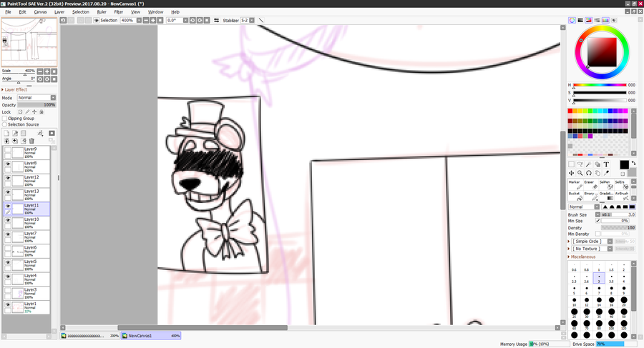Image resolution: width=644 pixels, height=348 pixels.
Task: Select Layer7 in the layer list
Action: pos(26,237)
